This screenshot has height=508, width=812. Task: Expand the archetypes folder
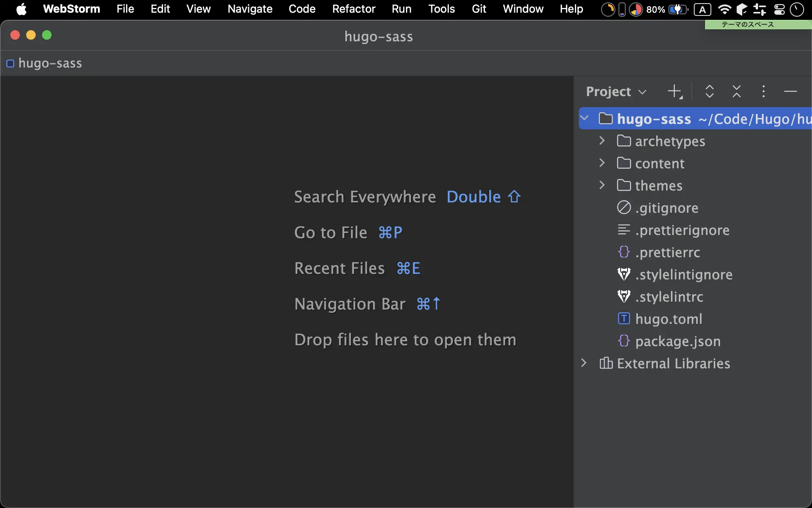coord(602,141)
